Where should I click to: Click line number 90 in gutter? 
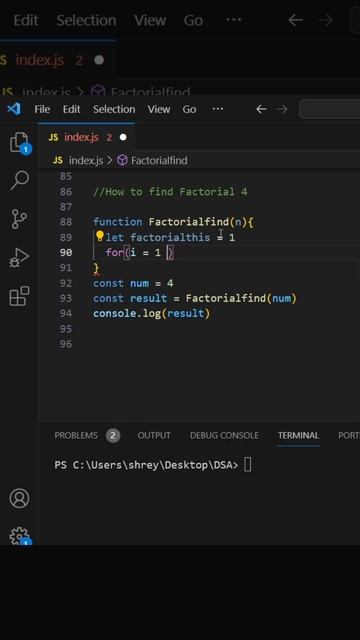coord(66,253)
